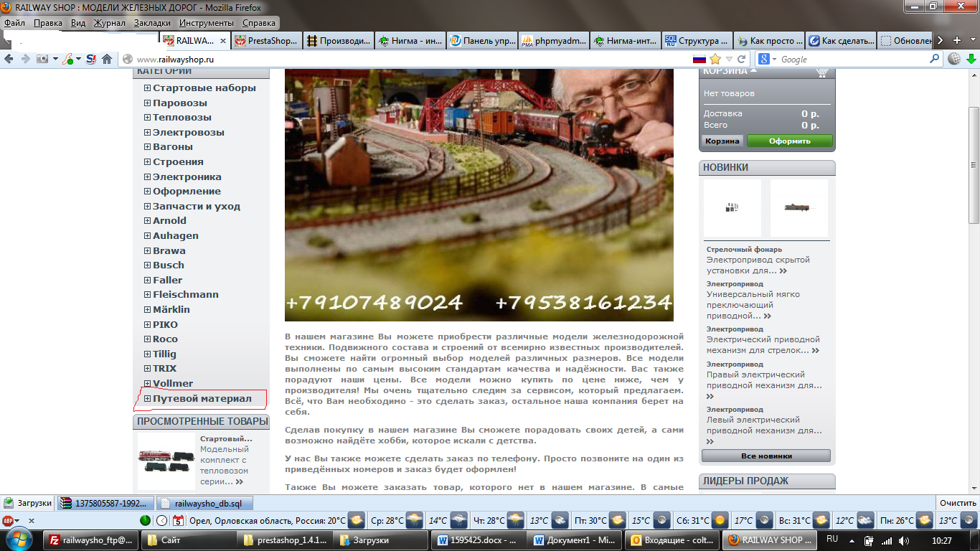Open the Windows Start menu
This screenshot has height=551, width=980.
(18, 540)
